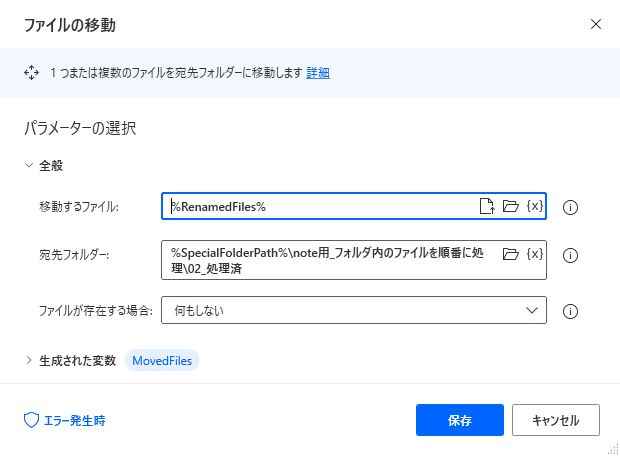Viewport: 620px width, 456px height.
Task: Click the move arrows icon in description banner
Action: click(31, 73)
